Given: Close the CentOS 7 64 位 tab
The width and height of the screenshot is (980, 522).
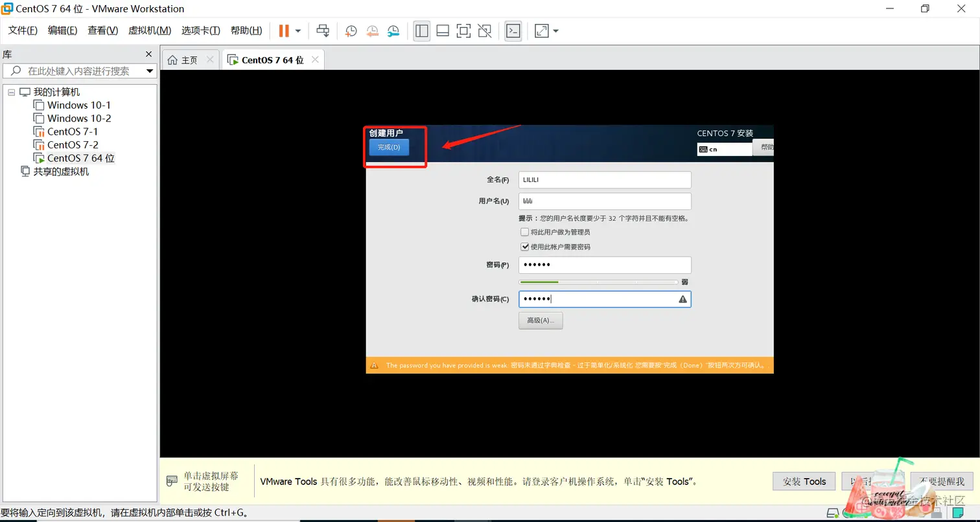Looking at the screenshot, I should coord(315,60).
